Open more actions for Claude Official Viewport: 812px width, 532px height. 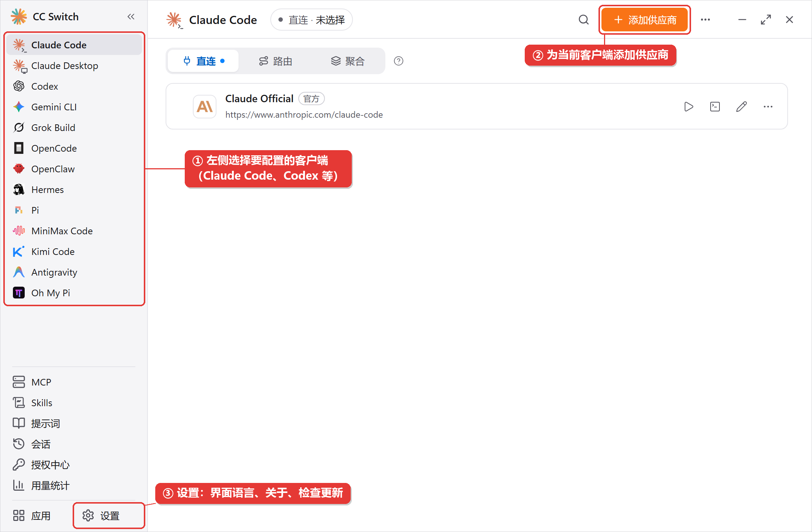coord(768,107)
